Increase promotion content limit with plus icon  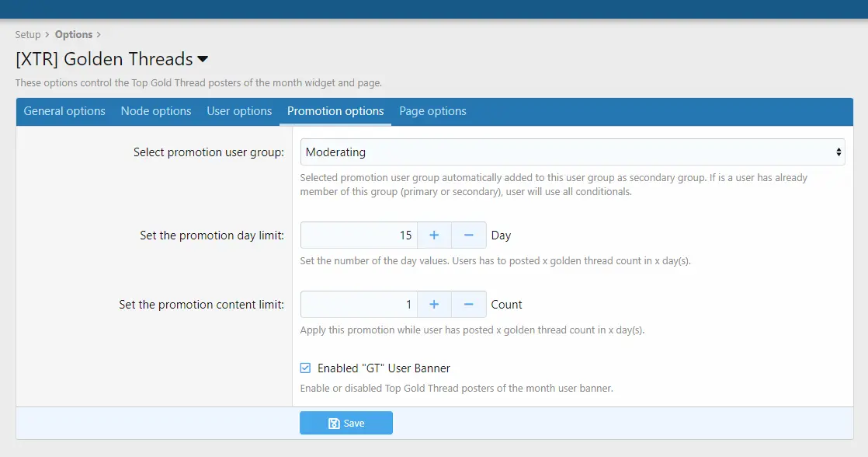434,304
